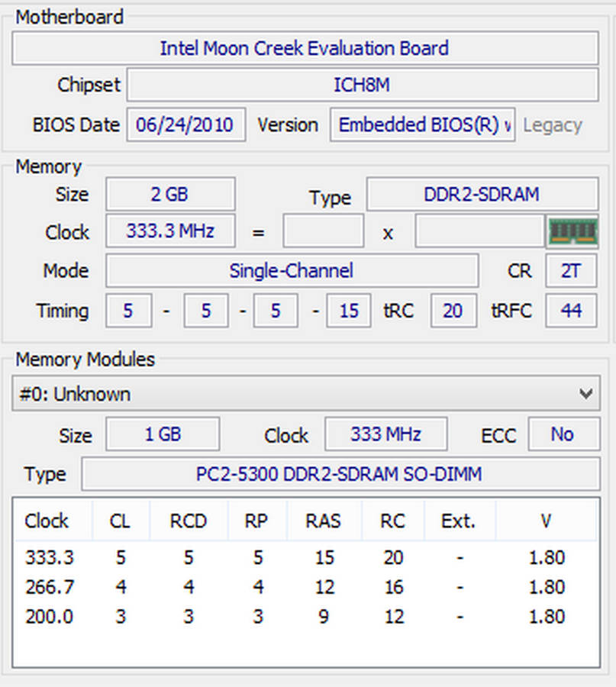Select the ICH8M chipset field
Image resolution: width=616 pixels, height=687 pixels.
pyautogui.click(x=362, y=85)
